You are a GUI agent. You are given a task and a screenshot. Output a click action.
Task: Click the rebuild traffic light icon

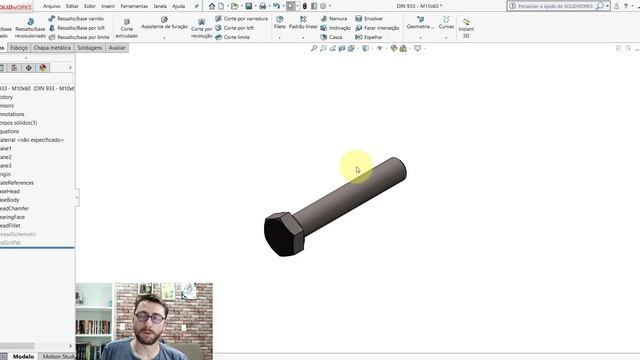click(304, 6)
